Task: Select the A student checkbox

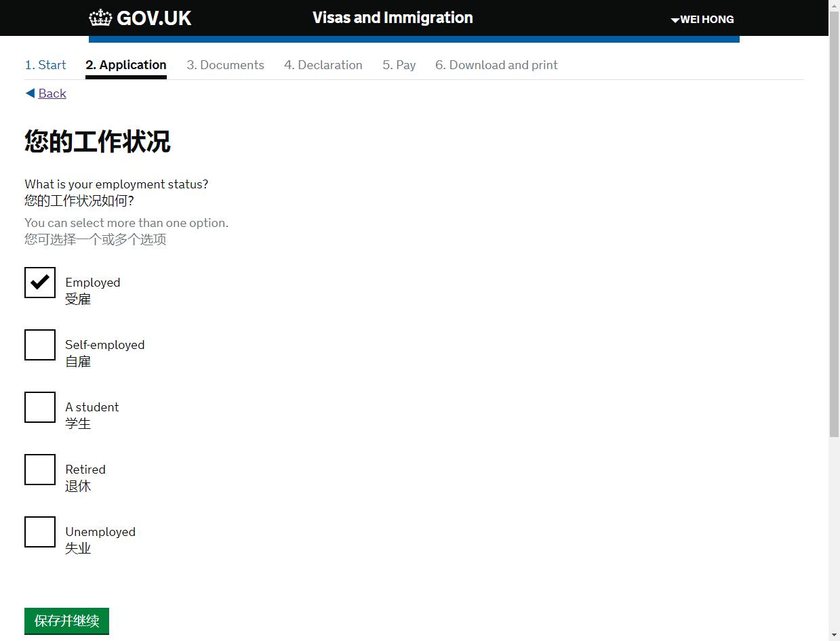Action: coord(40,407)
